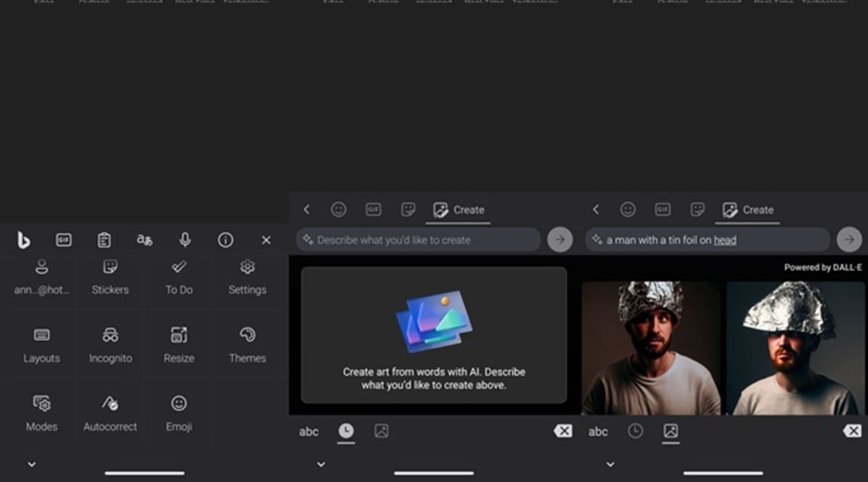The height and width of the screenshot is (482, 868).
Task: Switch to recent clock tab under tin foil images
Action: [x=635, y=431]
